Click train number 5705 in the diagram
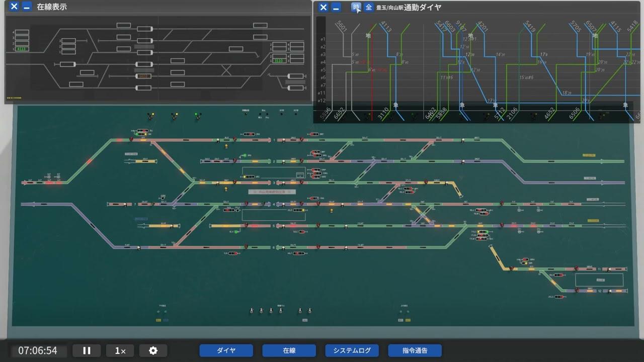 (576, 27)
